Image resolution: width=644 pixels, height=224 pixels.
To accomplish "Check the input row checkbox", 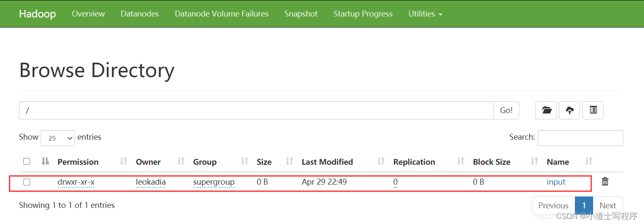I will click(x=27, y=182).
